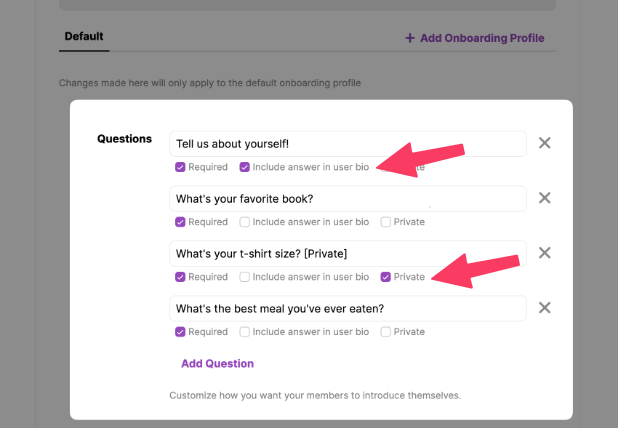Screen dimensions: 618x428
Task: Disable 'Include answer in user bio' for first question
Action: point(245,167)
